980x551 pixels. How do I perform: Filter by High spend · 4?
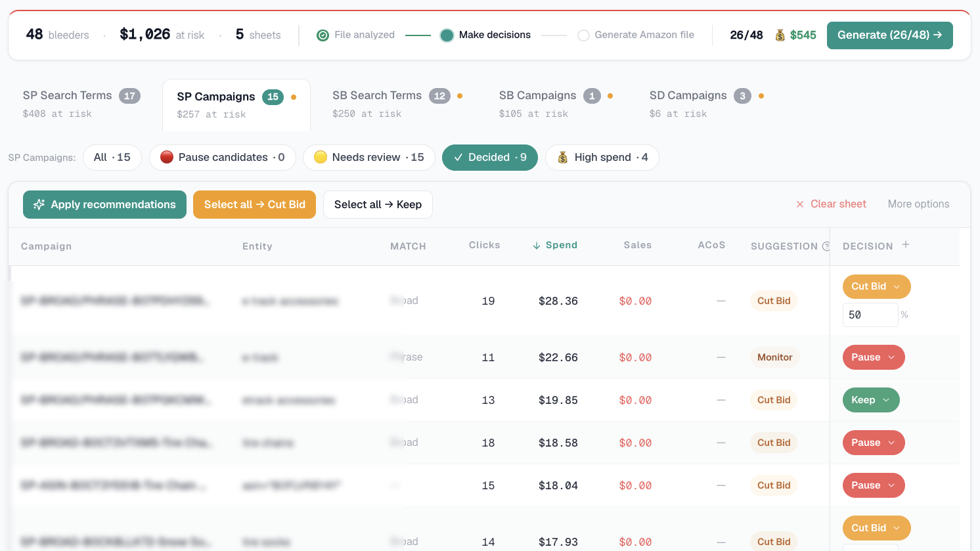click(602, 158)
